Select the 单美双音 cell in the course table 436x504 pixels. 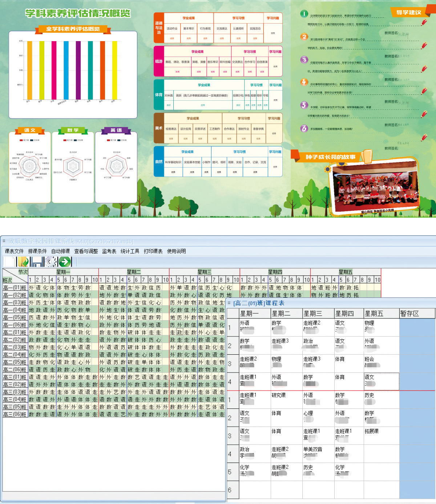[318, 453]
